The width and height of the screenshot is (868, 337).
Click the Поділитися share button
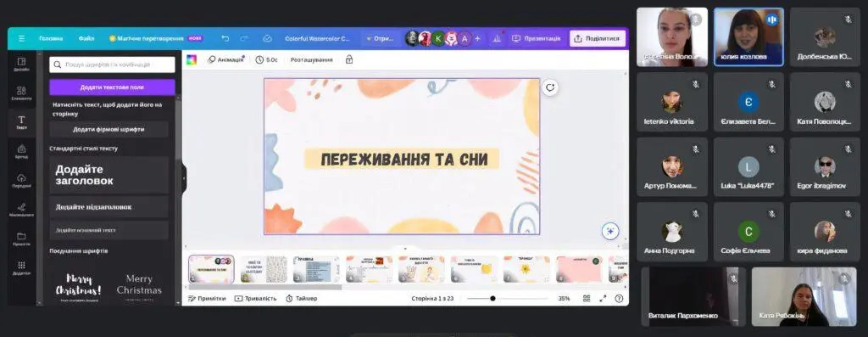[598, 39]
